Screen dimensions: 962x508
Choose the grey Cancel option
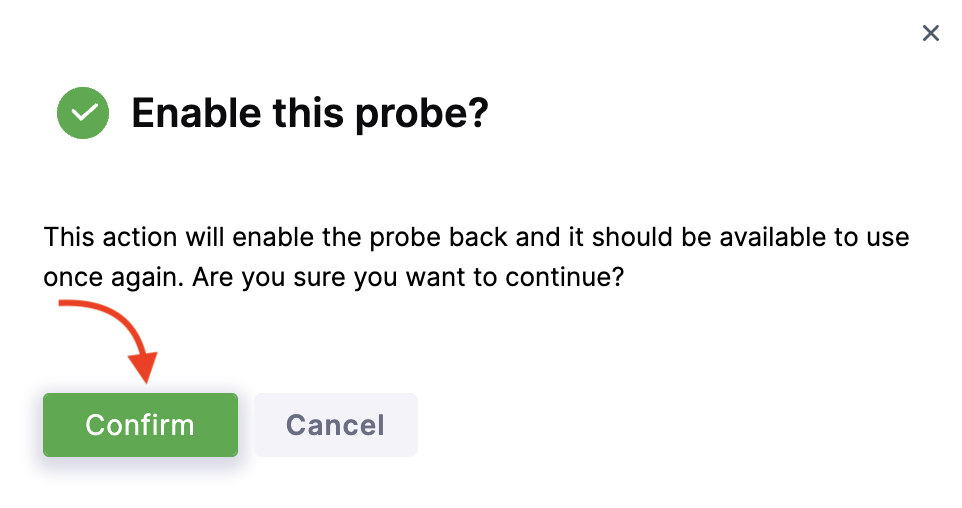335,425
